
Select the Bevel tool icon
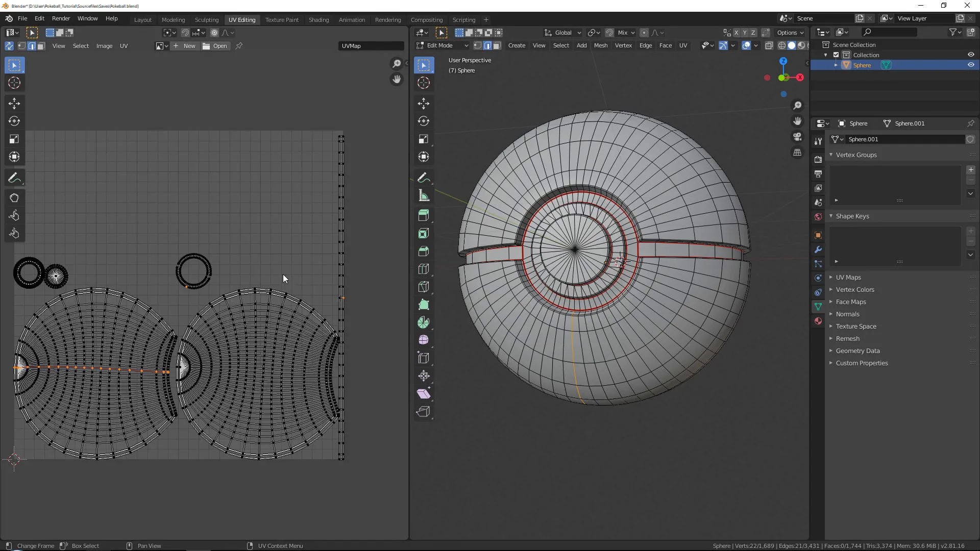pos(423,251)
